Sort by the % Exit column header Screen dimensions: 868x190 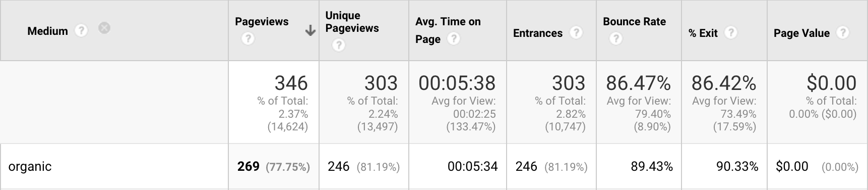coord(703,33)
